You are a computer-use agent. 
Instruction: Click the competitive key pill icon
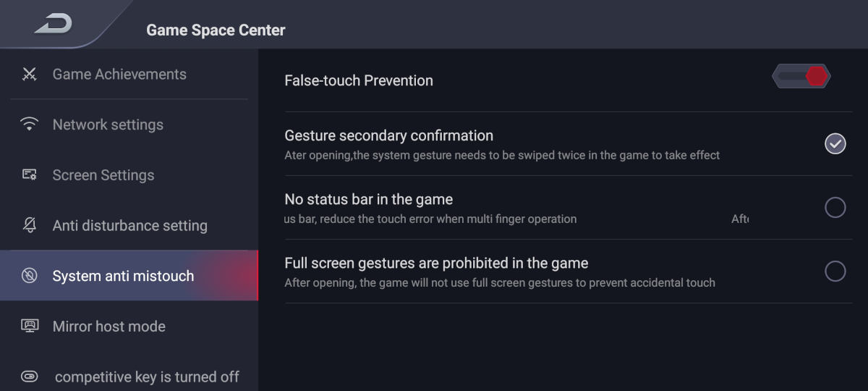(x=29, y=377)
